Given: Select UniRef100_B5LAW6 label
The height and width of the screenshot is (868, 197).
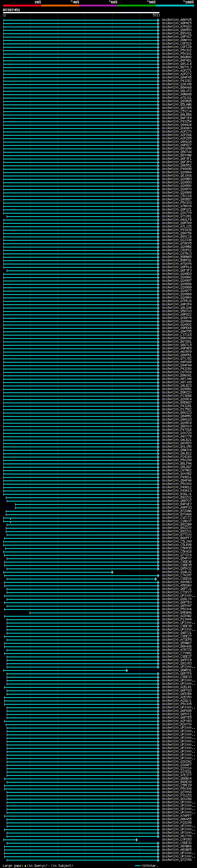Looking at the screenshot, I should click(177, 104).
